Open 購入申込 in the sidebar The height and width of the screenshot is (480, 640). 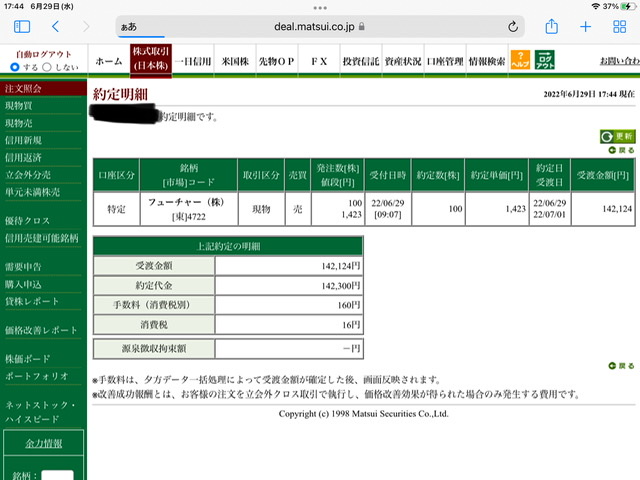point(23,284)
